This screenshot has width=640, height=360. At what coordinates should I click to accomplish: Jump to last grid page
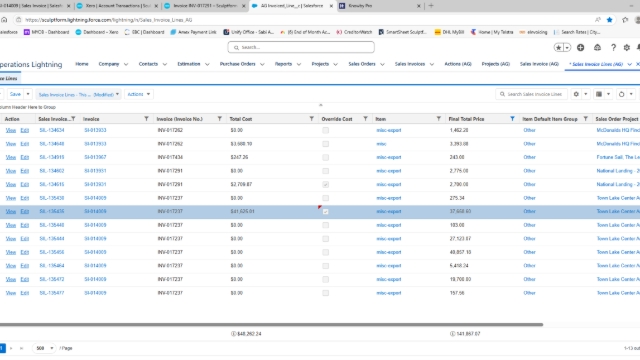point(21,348)
